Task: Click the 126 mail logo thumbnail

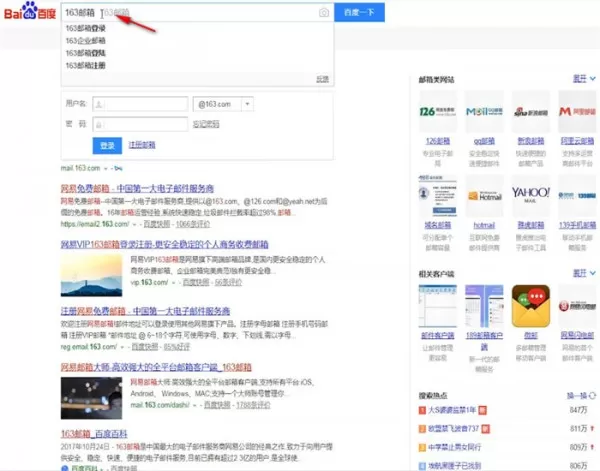Action: click(x=437, y=112)
